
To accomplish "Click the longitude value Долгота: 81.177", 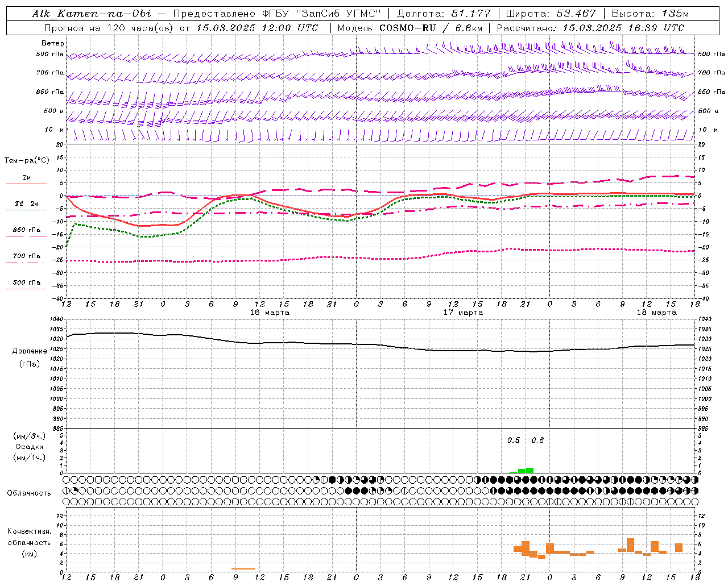I will pyautogui.click(x=444, y=14).
